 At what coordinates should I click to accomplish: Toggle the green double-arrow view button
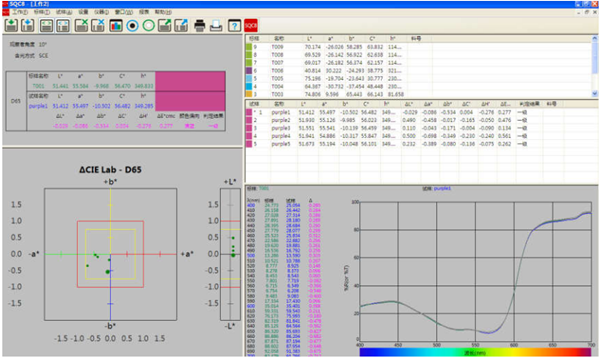tap(46, 26)
